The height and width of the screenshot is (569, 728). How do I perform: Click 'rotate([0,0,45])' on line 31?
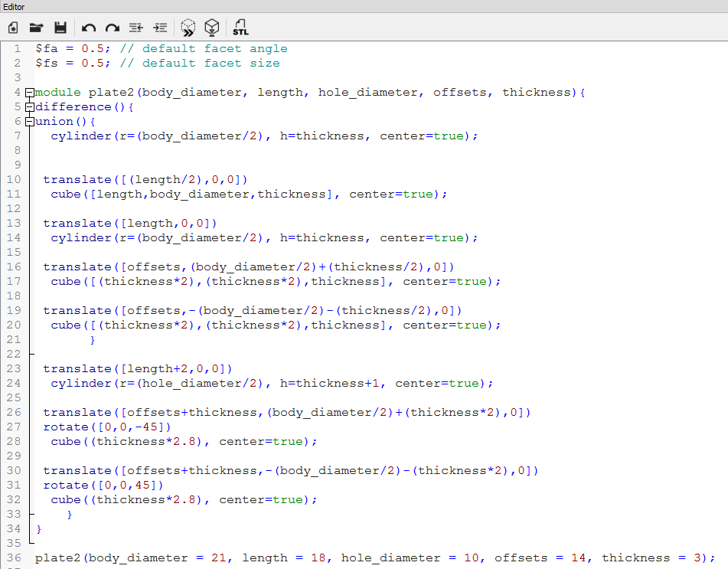(103, 485)
